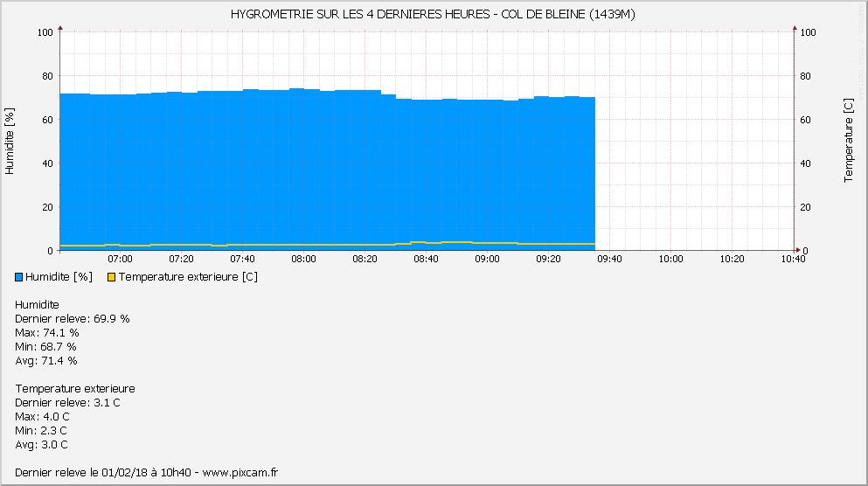868x486 pixels.
Task: Click the 07:00 time axis label
Action: (x=120, y=259)
